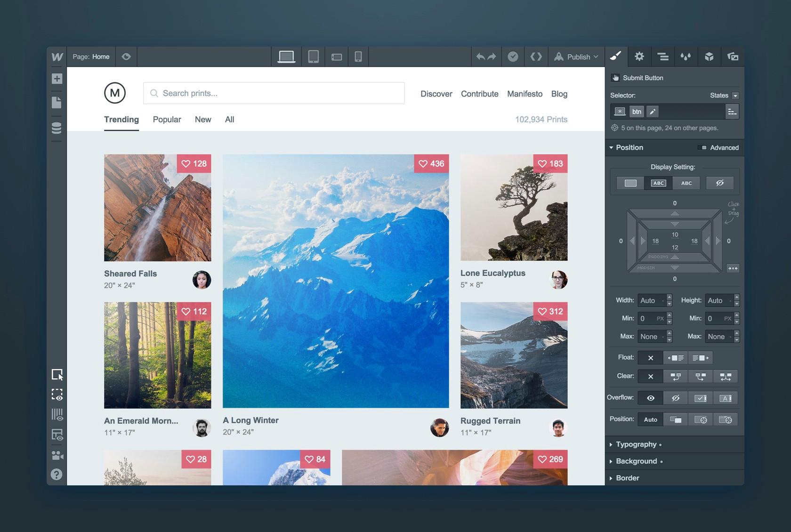Switch to the All tab
The image size is (791, 532).
point(229,120)
